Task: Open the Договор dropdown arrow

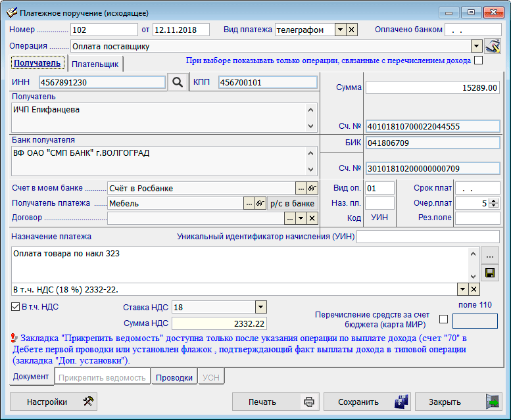Action: click(301, 218)
